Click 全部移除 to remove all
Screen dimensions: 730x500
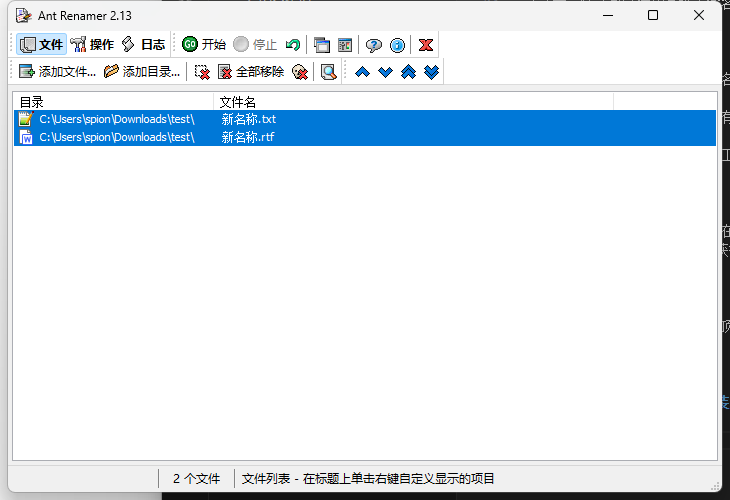click(x=251, y=71)
